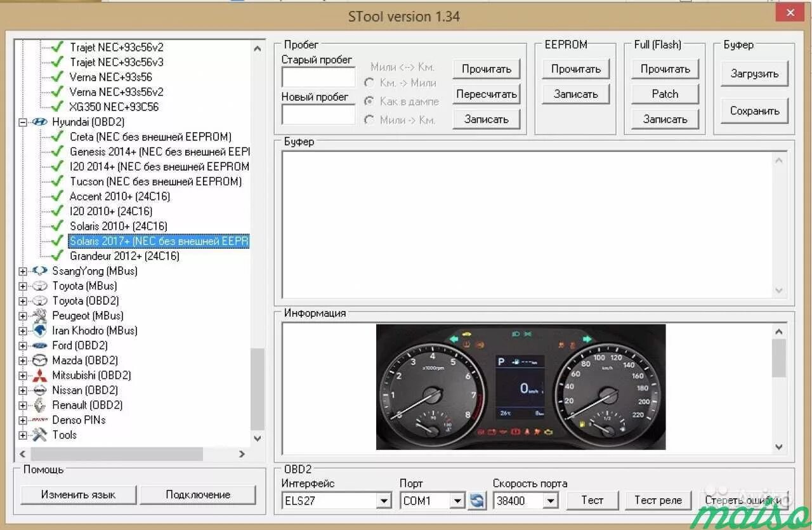The height and width of the screenshot is (530, 812).
Task: Click the SsangYong logo icon
Action: pyautogui.click(x=40, y=271)
